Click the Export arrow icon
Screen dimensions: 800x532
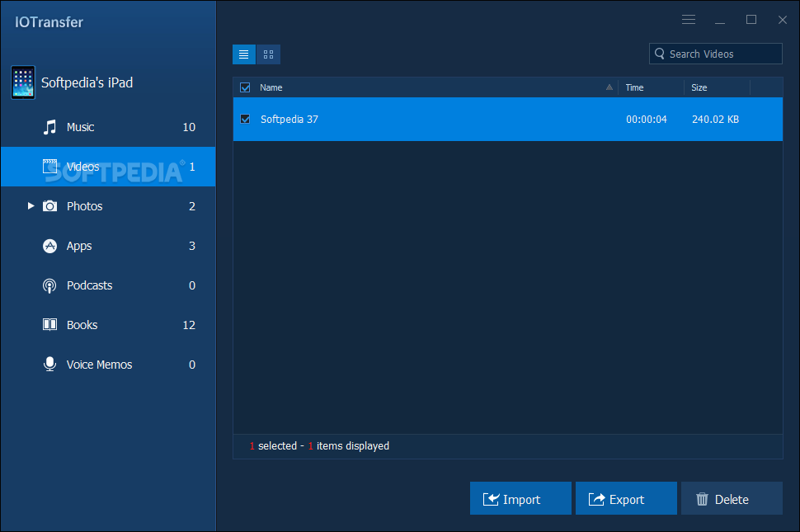click(x=596, y=499)
